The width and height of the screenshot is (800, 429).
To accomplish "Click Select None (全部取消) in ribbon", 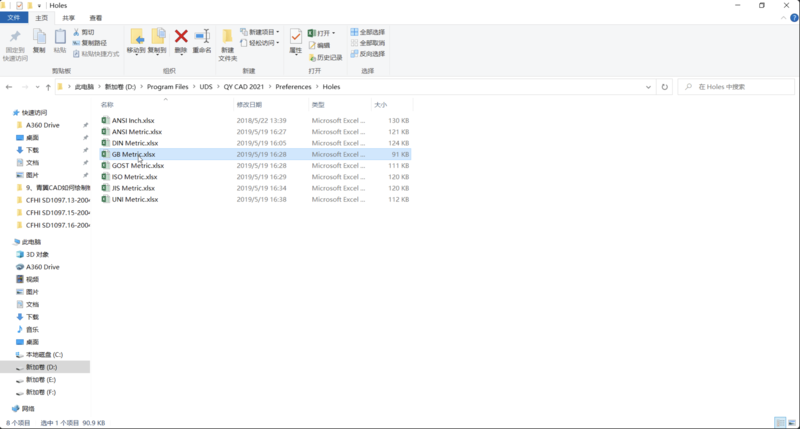I will (x=368, y=43).
